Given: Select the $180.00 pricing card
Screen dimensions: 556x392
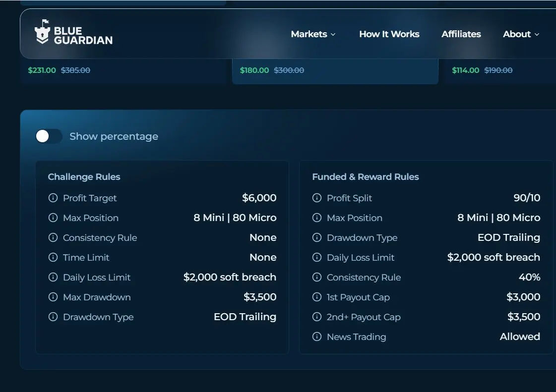Looking at the screenshot, I should (335, 71).
